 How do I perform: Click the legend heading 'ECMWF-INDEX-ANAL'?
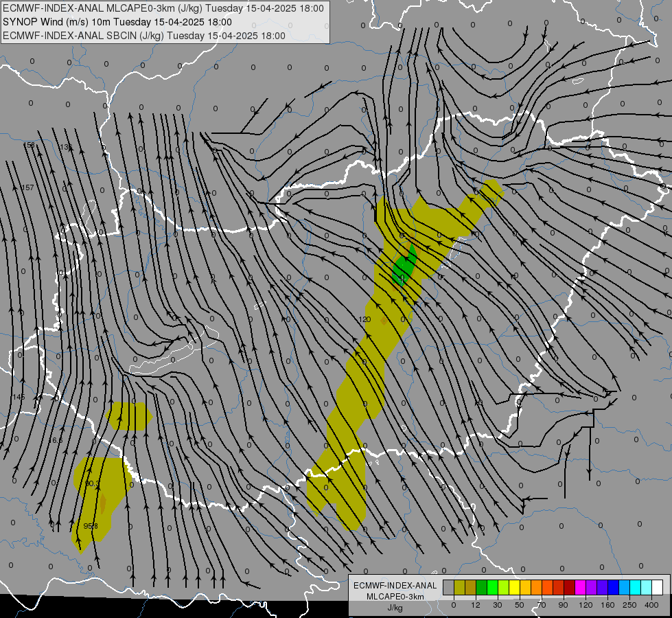point(395,586)
